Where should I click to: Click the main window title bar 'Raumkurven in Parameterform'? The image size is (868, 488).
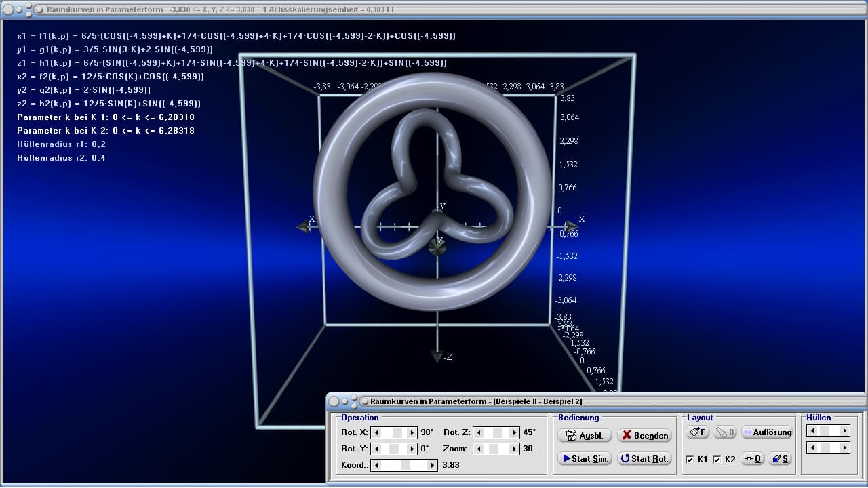point(434,9)
